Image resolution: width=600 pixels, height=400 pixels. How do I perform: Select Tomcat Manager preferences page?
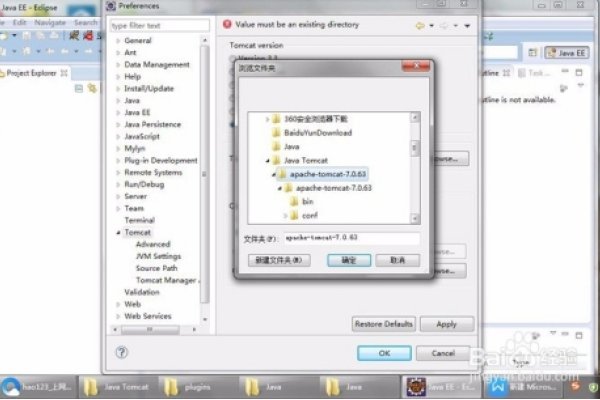pyautogui.click(x=165, y=280)
